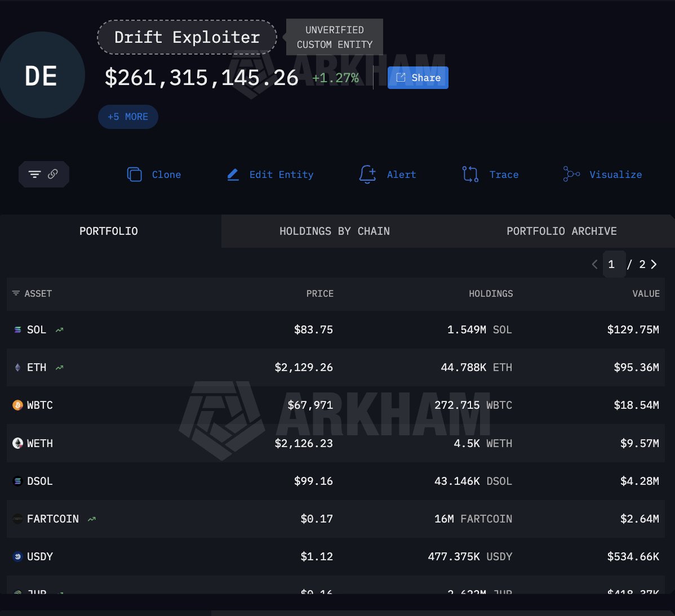Click the $534.66K USDY value

(633, 557)
